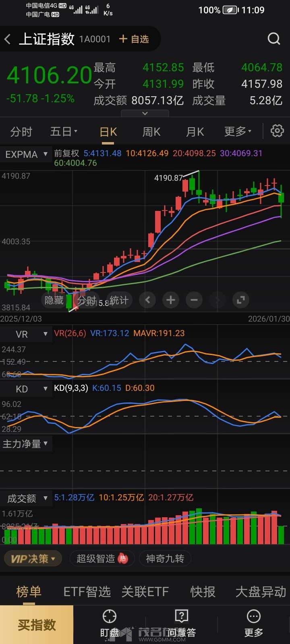Image resolution: width=290 pixels, height=644 pixels.
Task: Expand the quote details chevron
Action: pyautogui.click(x=145, y=114)
